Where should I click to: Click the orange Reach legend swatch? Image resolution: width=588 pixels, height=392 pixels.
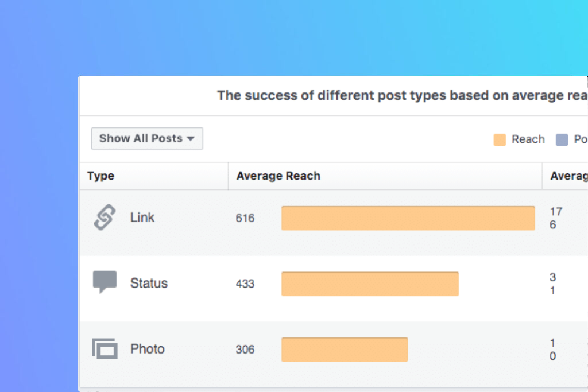click(x=500, y=139)
